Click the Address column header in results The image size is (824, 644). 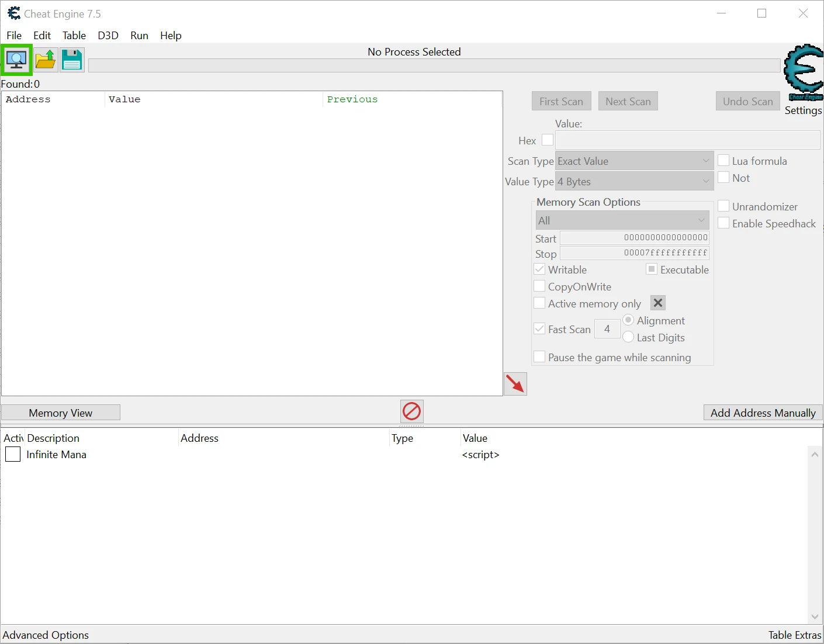pos(53,99)
